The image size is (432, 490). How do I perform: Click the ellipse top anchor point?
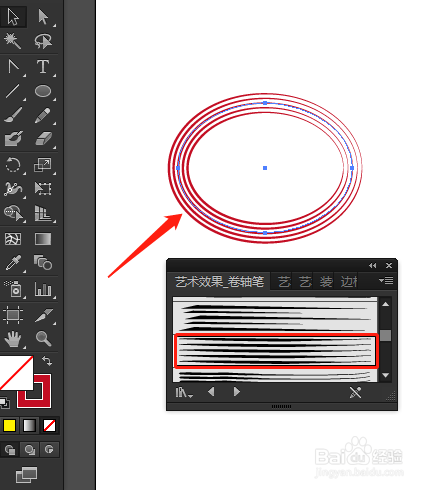pyautogui.click(x=265, y=103)
